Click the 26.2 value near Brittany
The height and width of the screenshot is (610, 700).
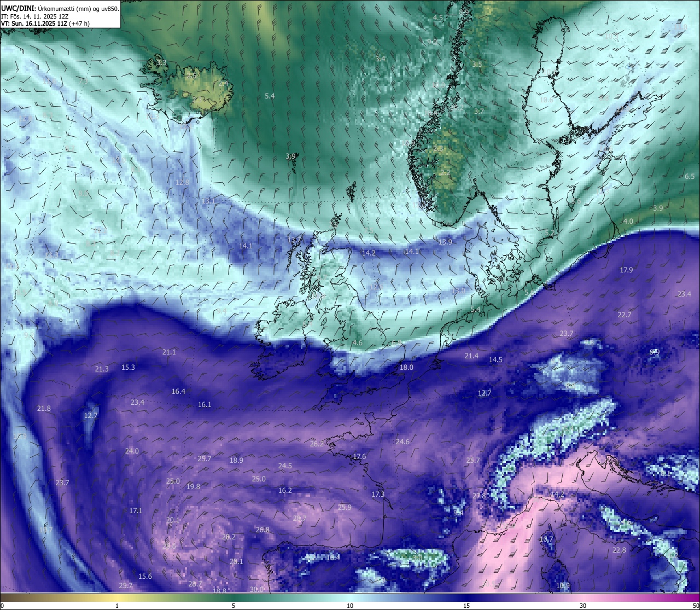coord(317,444)
